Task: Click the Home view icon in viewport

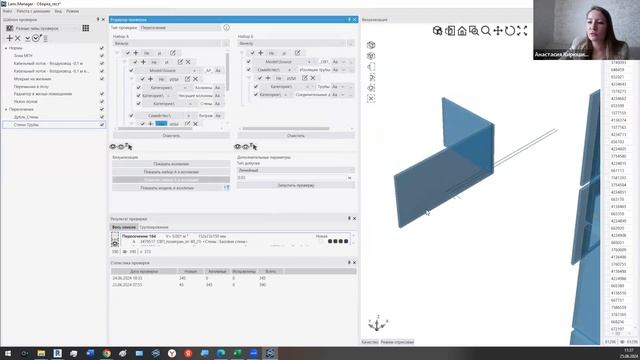Action: 462,31
